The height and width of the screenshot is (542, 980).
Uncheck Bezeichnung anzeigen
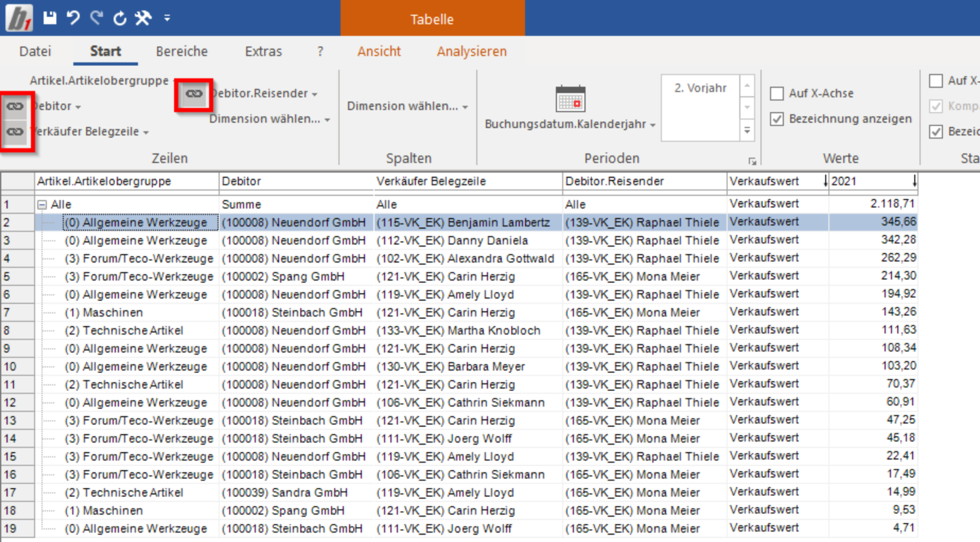[x=777, y=119]
